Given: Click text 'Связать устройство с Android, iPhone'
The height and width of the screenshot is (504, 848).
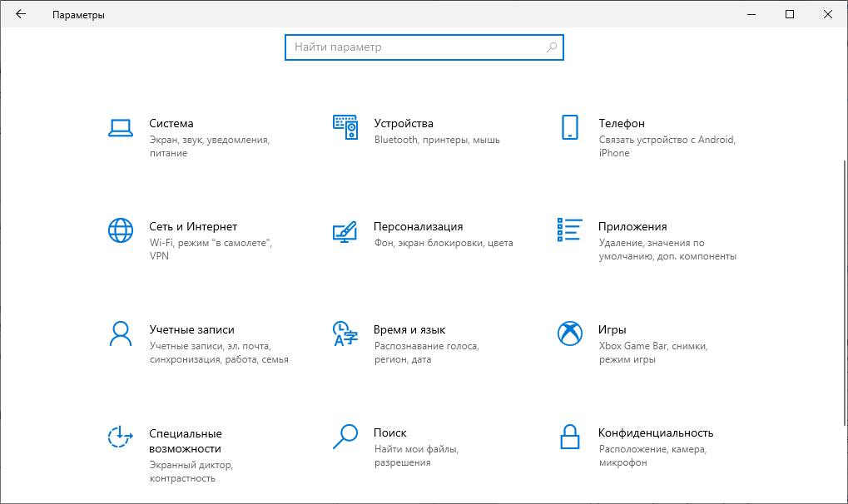Looking at the screenshot, I should [x=667, y=146].
